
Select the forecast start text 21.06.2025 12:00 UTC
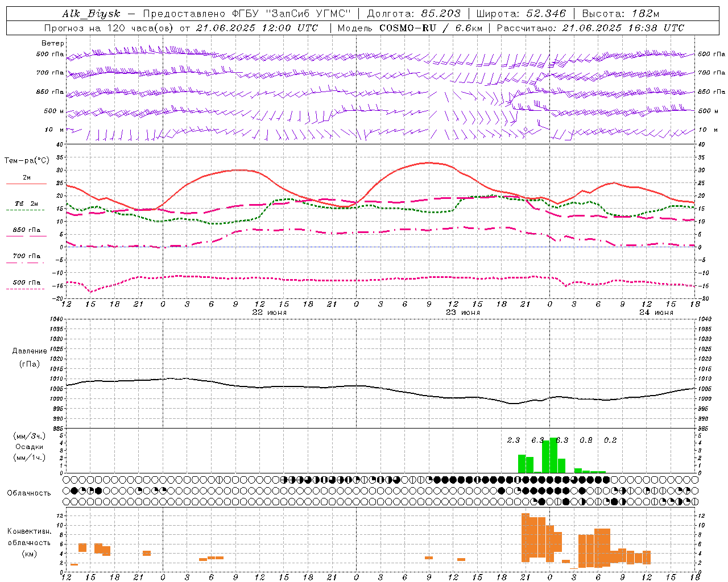(x=257, y=28)
